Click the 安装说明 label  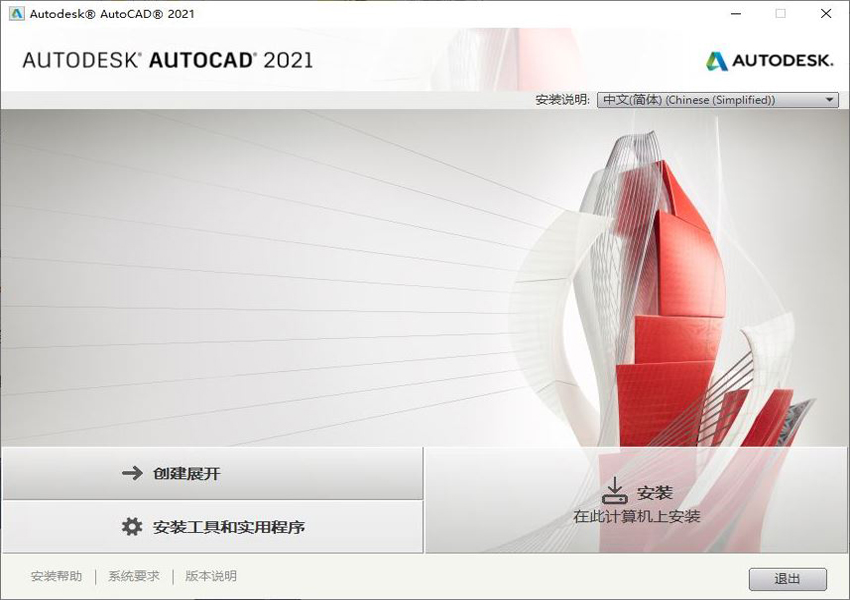(563, 100)
